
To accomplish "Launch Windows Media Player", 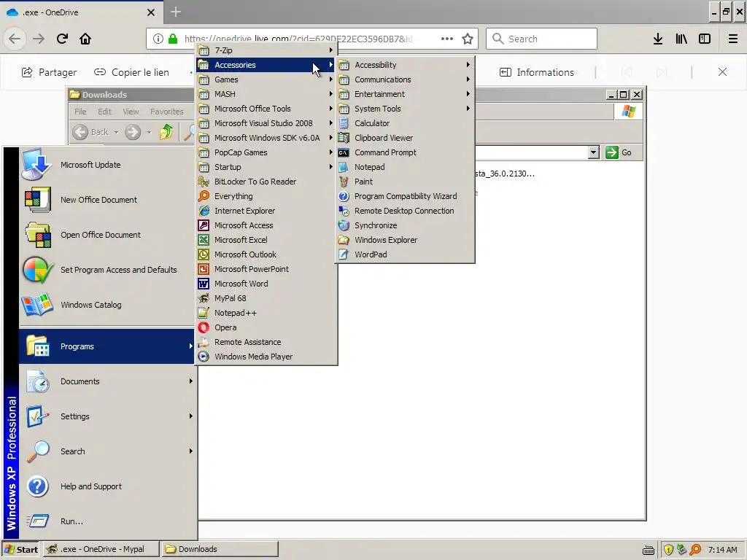I will 266,357.
